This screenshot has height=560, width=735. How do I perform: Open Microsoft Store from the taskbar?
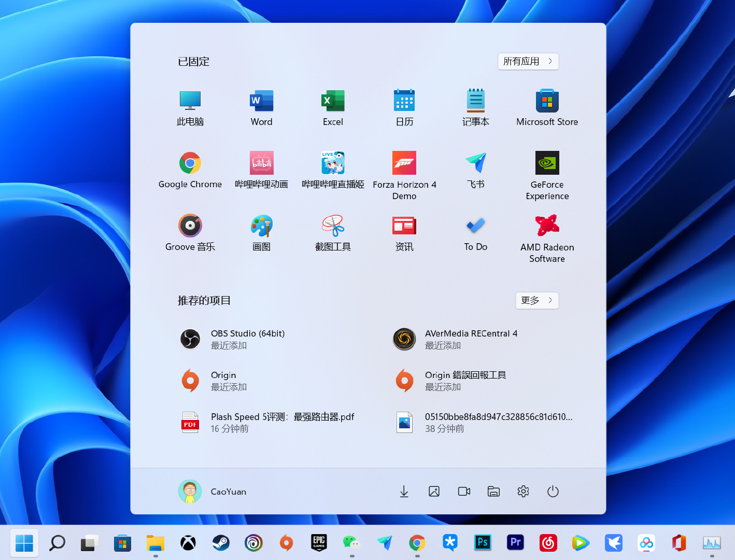122,543
